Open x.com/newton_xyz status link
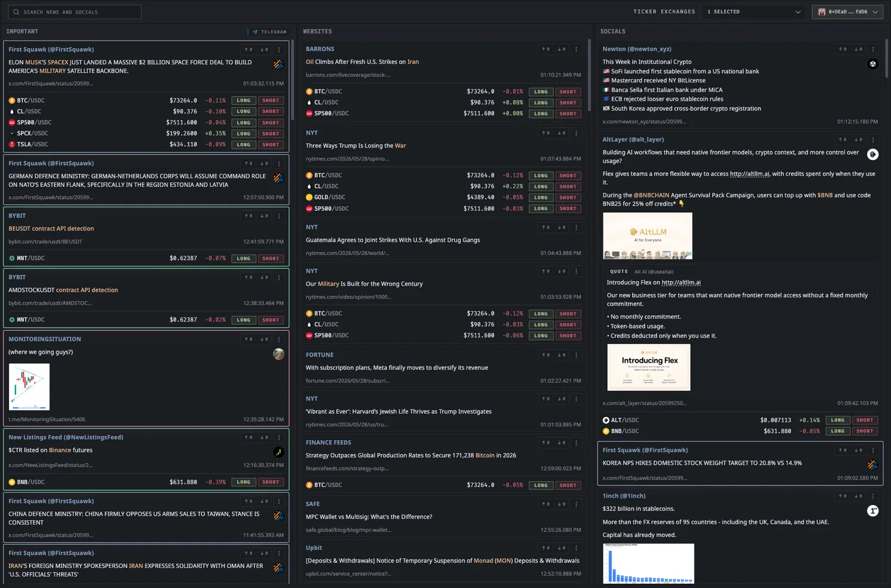This screenshot has height=588, width=891. pos(644,122)
